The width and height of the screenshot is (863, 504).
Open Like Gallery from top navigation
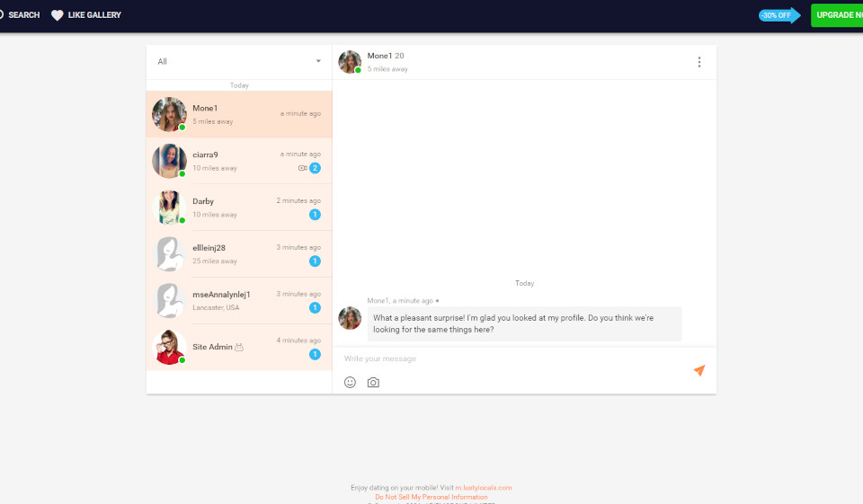[93, 15]
